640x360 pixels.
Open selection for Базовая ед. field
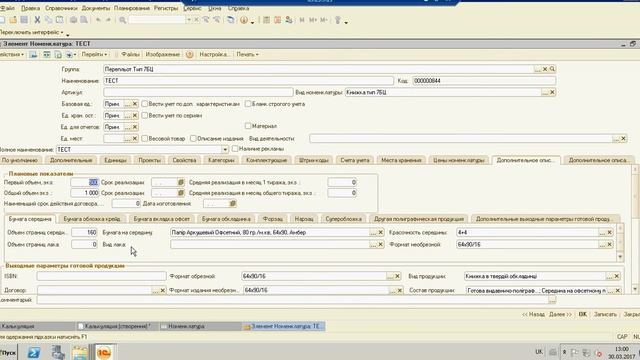pos(127,104)
